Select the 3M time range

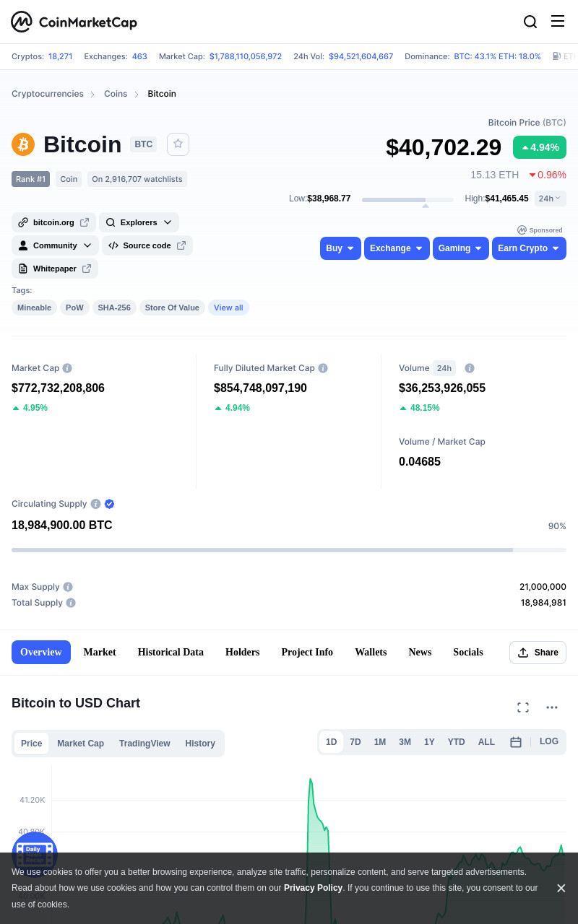405,742
